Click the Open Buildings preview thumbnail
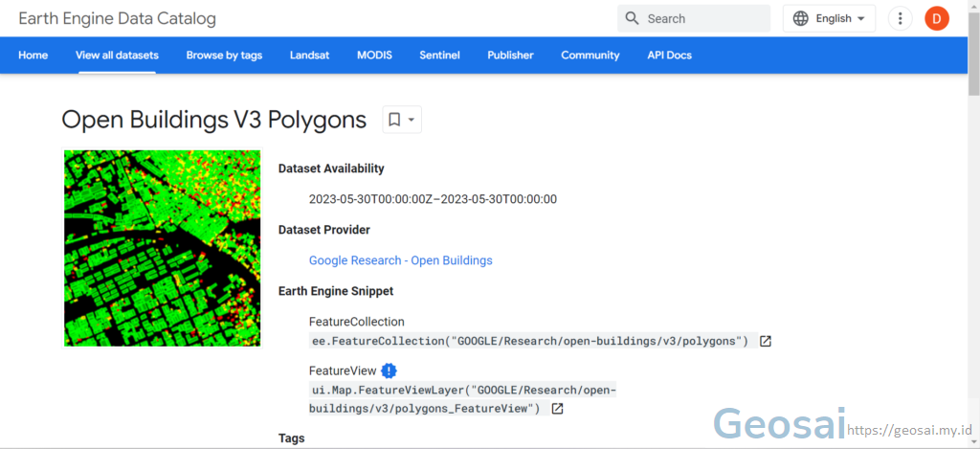The width and height of the screenshot is (980, 449). pyautogui.click(x=163, y=248)
